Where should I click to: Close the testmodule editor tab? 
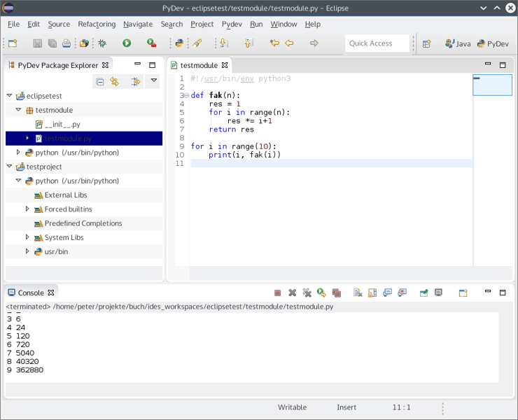click(x=225, y=65)
